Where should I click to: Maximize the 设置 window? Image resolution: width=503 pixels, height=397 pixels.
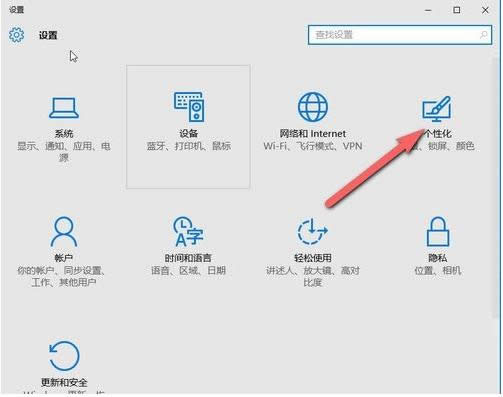tap(457, 10)
